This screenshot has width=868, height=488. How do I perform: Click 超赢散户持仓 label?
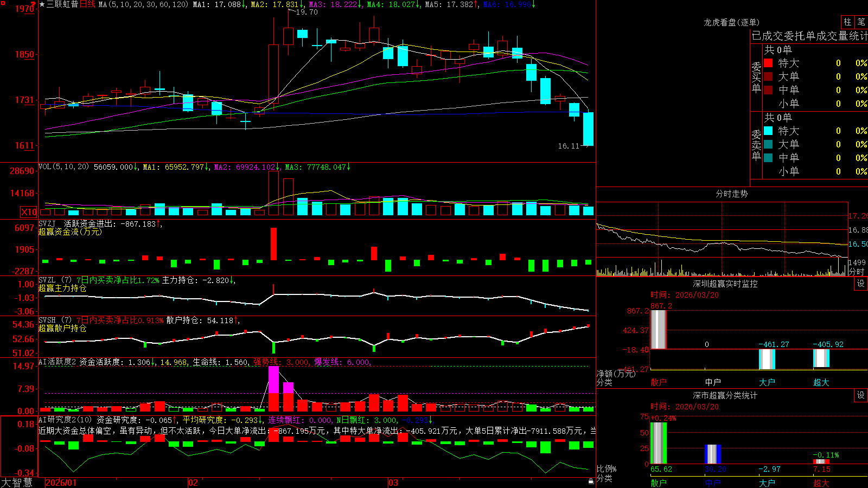point(62,328)
